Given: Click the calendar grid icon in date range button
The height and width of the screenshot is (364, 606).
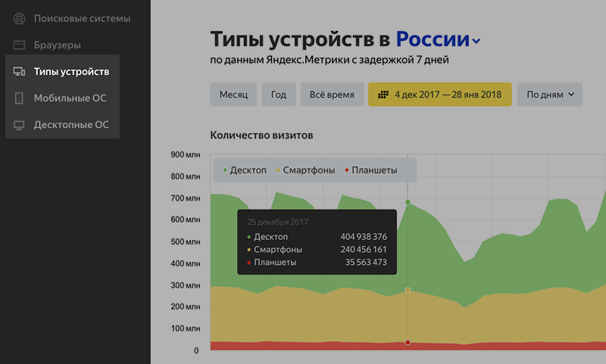Looking at the screenshot, I should (x=383, y=95).
